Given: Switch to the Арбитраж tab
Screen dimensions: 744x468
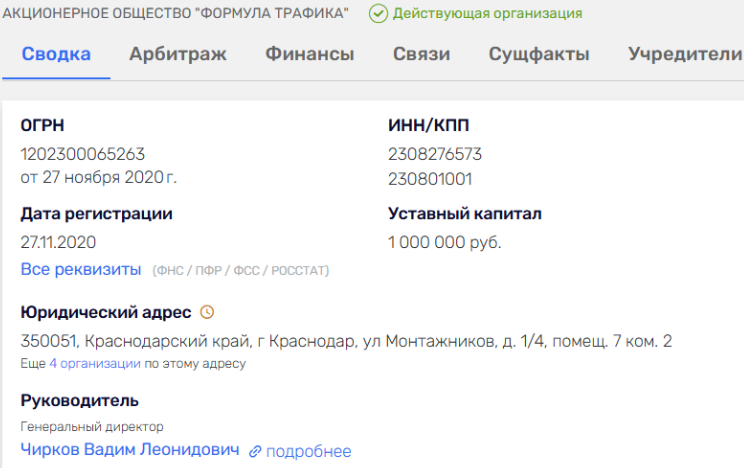Looking at the screenshot, I should pyautogui.click(x=178, y=54).
